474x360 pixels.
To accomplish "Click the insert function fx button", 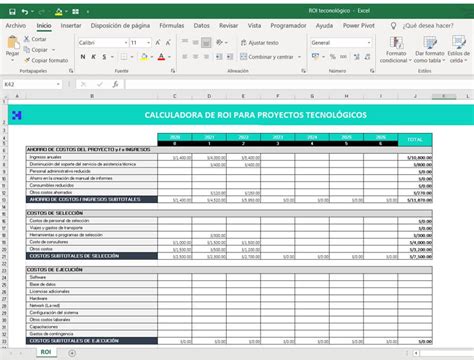I will click(x=115, y=84).
